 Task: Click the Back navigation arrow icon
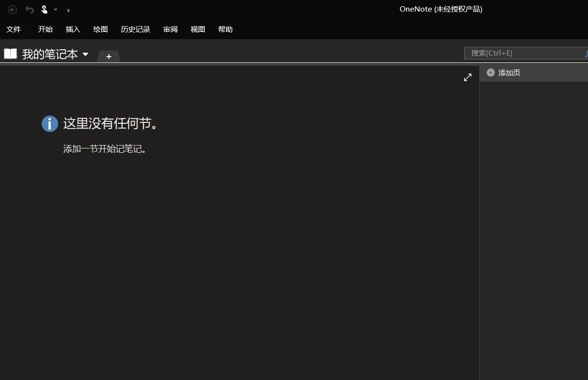13,10
